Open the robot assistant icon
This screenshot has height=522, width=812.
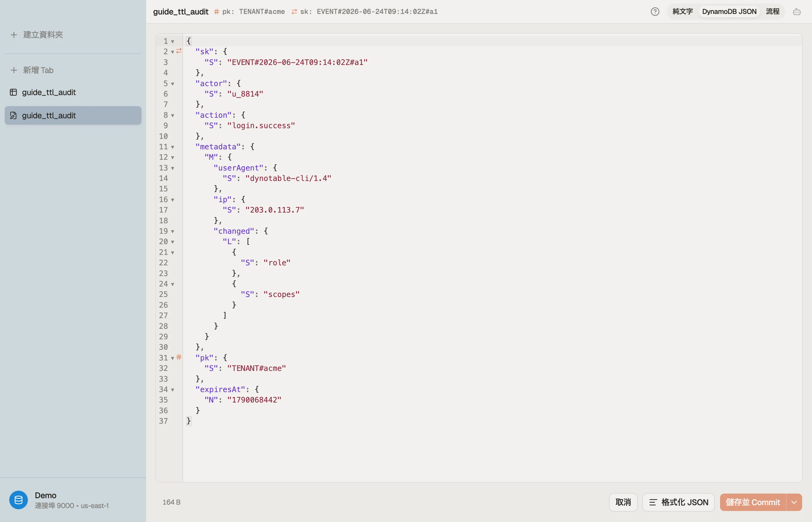pos(796,12)
